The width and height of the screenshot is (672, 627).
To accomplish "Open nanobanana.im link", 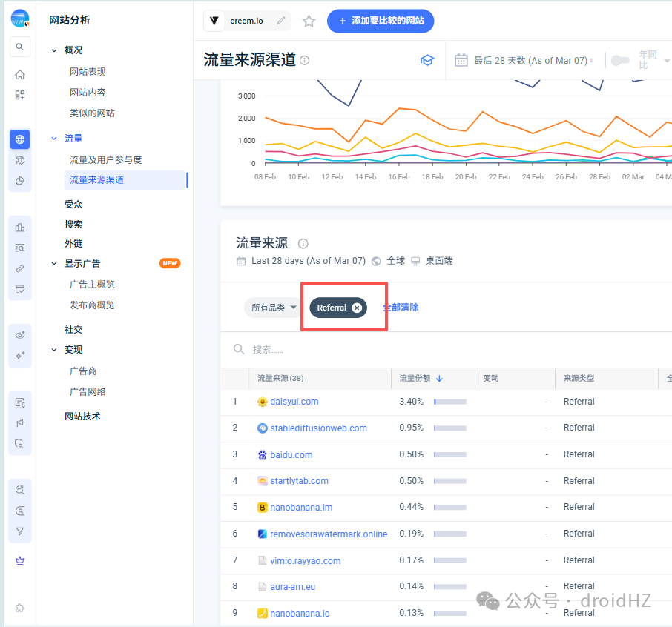I will (301, 508).
